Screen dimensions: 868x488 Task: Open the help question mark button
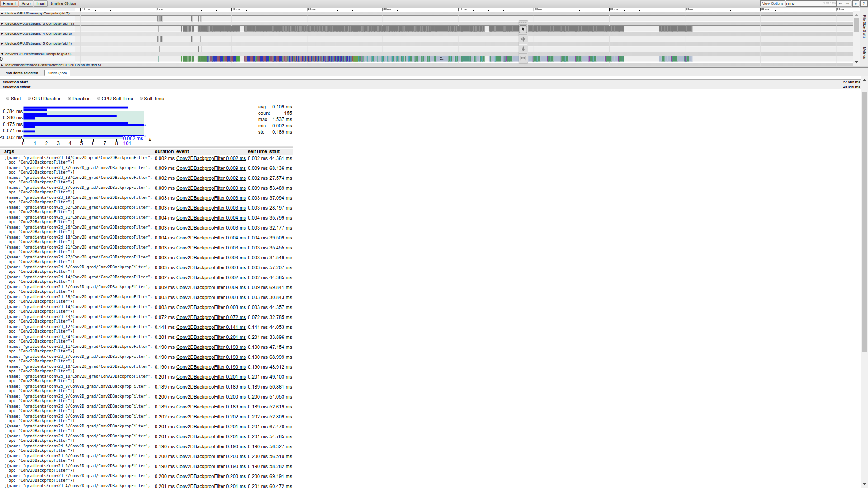click(863, 4)
